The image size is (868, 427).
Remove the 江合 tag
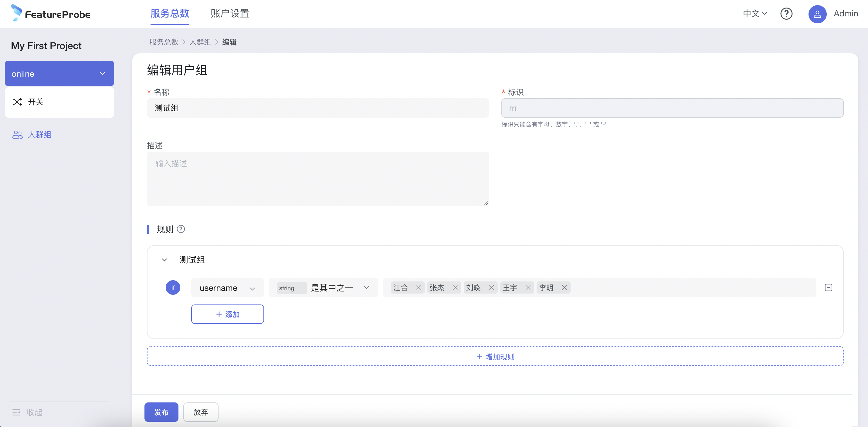[x=419, y=287]
